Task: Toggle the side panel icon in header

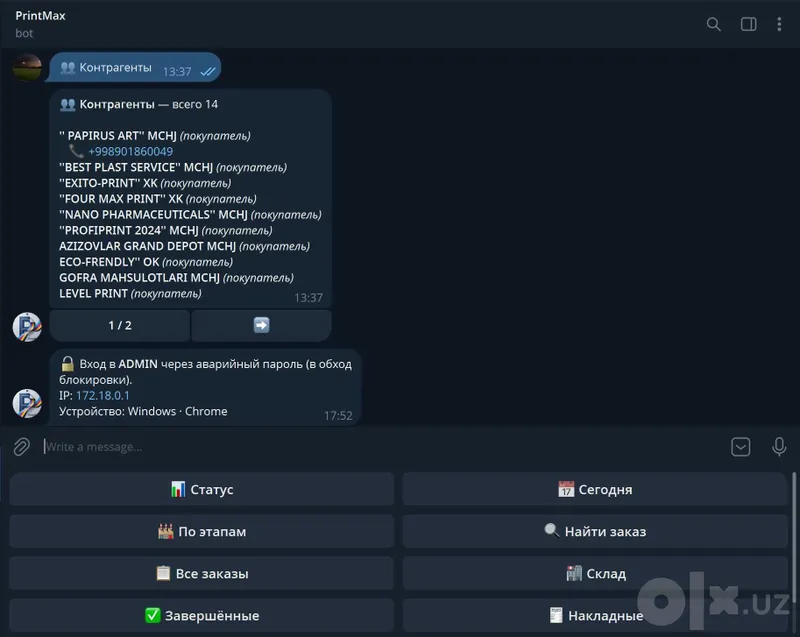Action: pos(748,24)
